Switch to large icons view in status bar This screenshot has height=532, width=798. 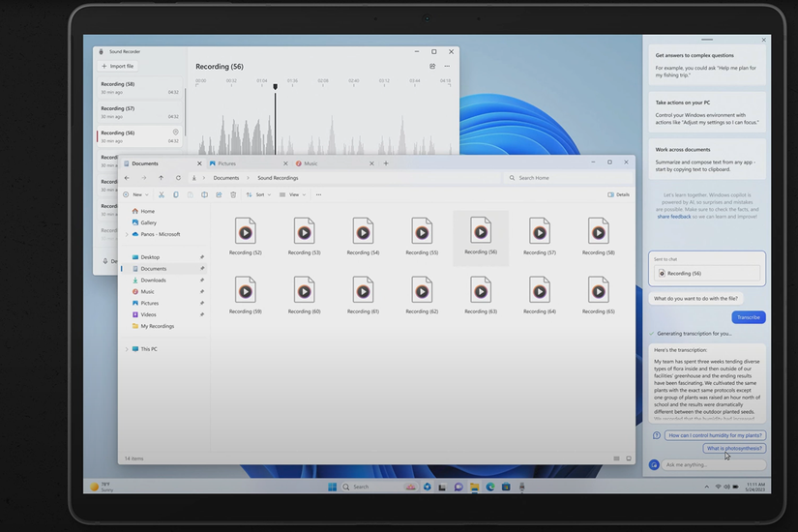(629, 458)
